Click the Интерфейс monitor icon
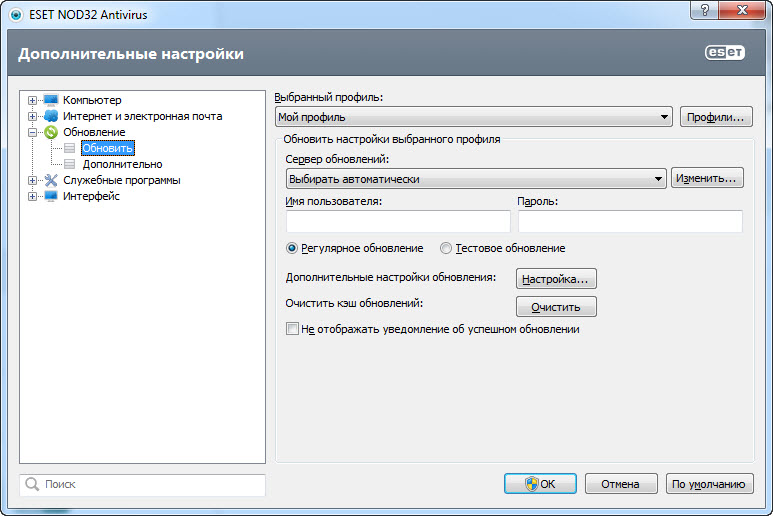The height and width of the screenshot is (516, 773). coord(51,196)
